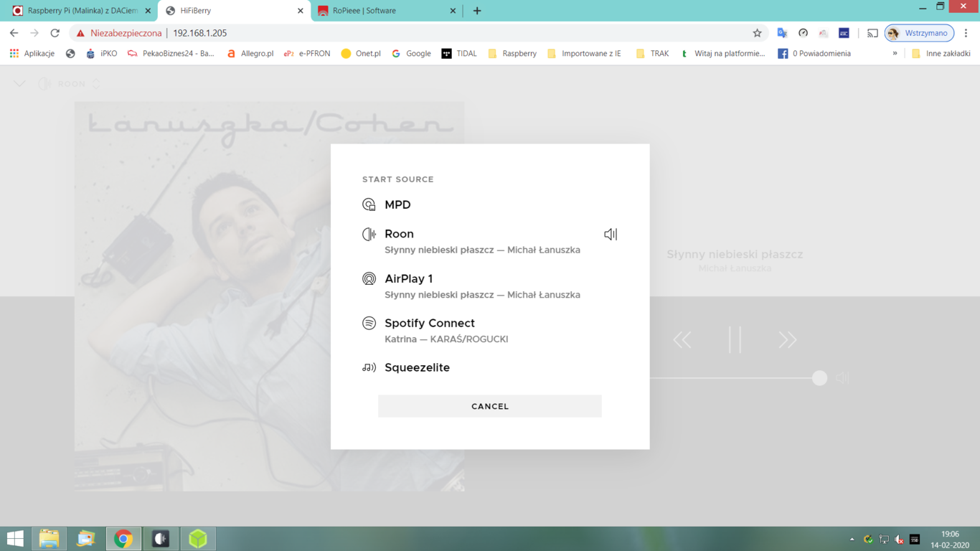Open Importowane z IE folder
Viewport: 980px width, 551px height.
tap(584, 53)
